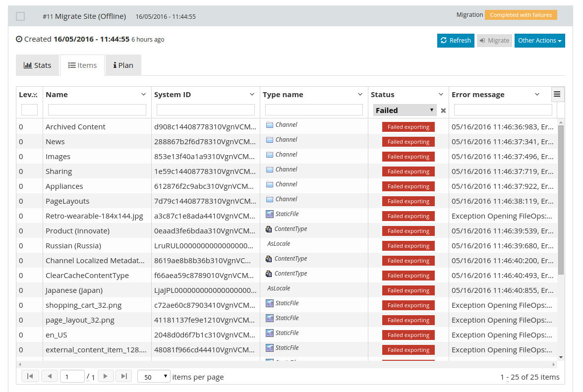Focus the System ID filter input field
The width and height of the screenshot is (583, 392).
[206, 110]
